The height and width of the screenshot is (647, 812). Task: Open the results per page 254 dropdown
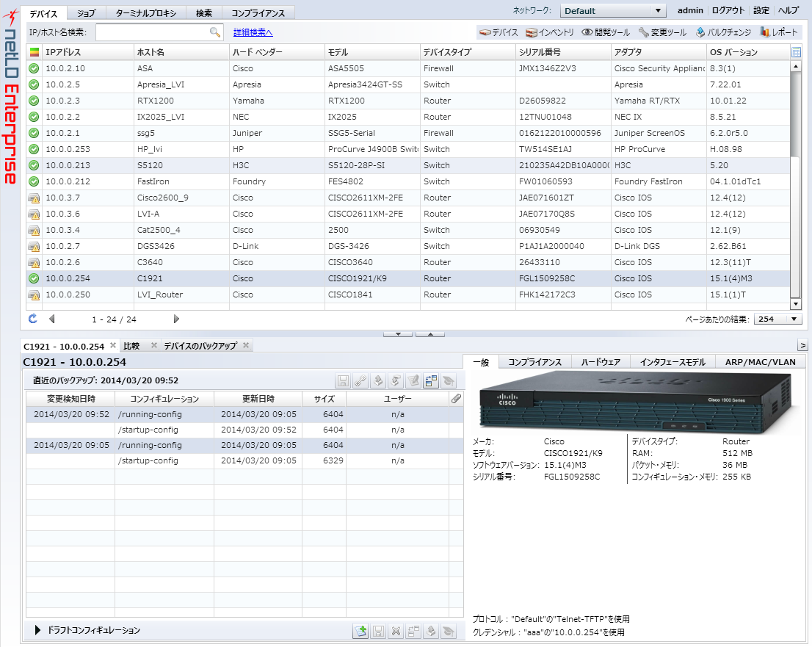(778, 319)
